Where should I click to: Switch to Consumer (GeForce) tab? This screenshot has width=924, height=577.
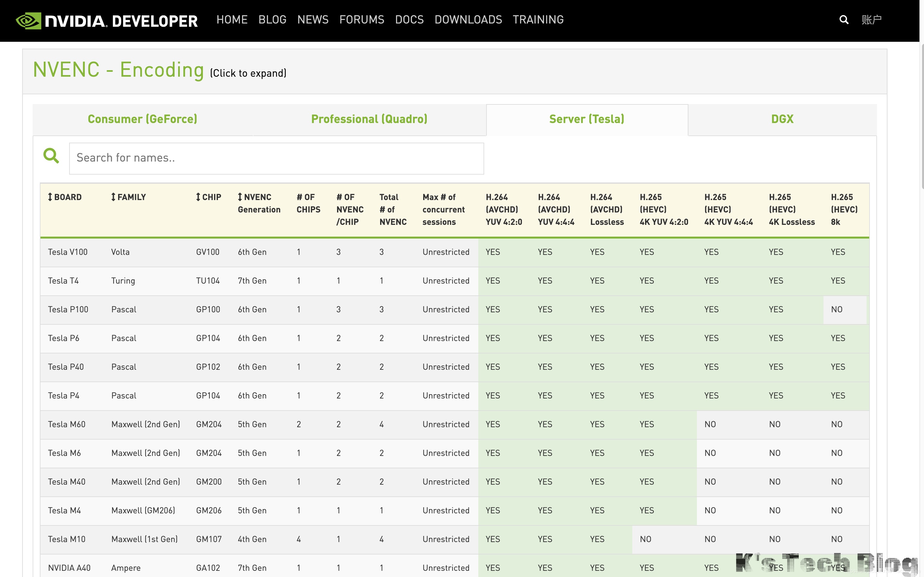[x=142, y=119]
